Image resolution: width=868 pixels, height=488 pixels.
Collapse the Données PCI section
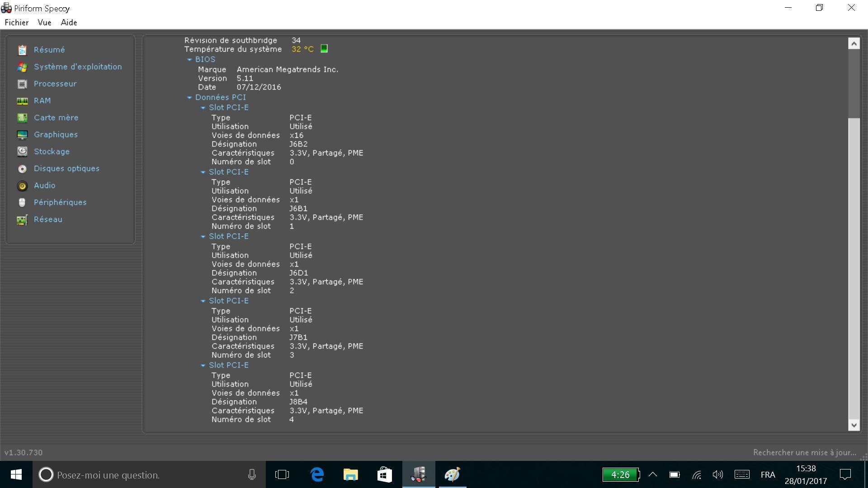189,98
